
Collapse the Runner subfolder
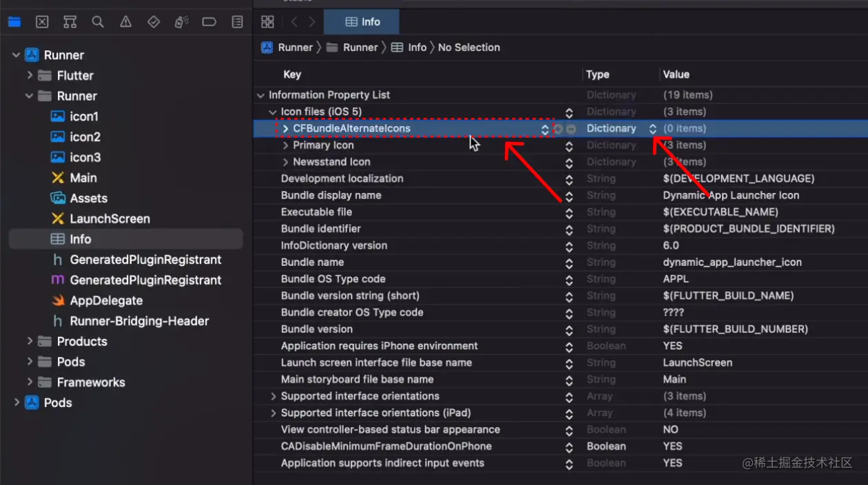point(30,96)
